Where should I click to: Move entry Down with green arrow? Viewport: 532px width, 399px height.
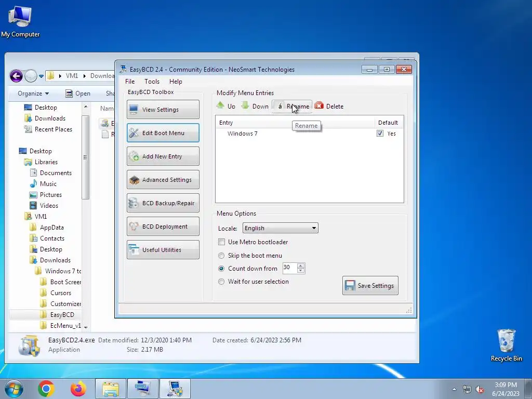(255, 106)
